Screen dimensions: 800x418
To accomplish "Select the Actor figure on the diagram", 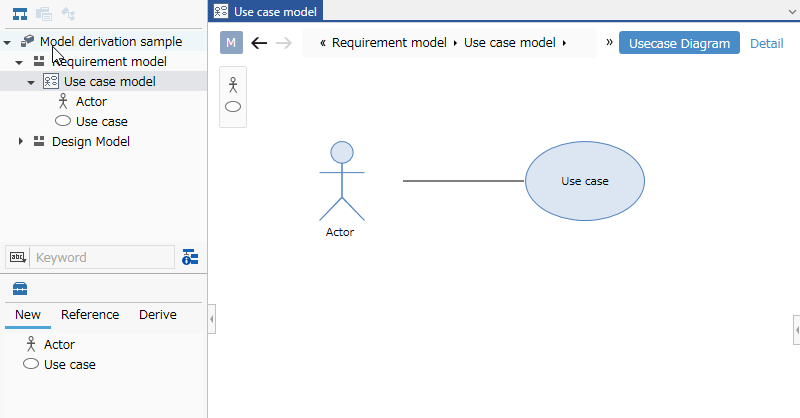I will point(342,181).
